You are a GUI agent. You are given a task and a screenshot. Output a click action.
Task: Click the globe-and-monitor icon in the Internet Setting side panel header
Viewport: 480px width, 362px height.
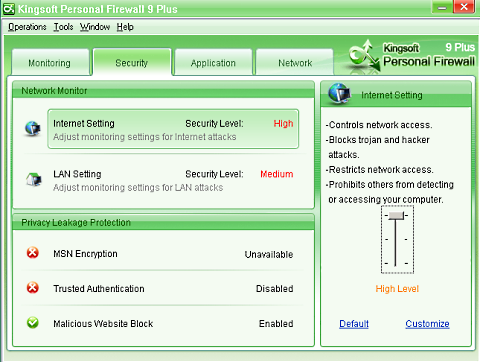tap(339, 93)
